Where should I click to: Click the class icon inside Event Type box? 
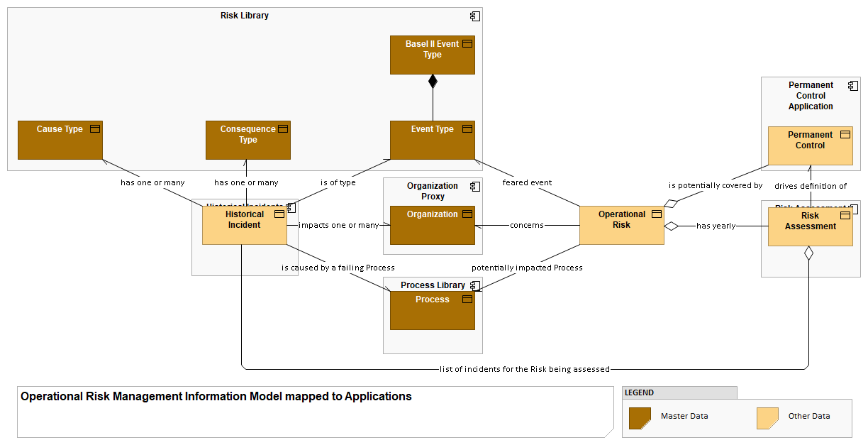pos(467,128)
